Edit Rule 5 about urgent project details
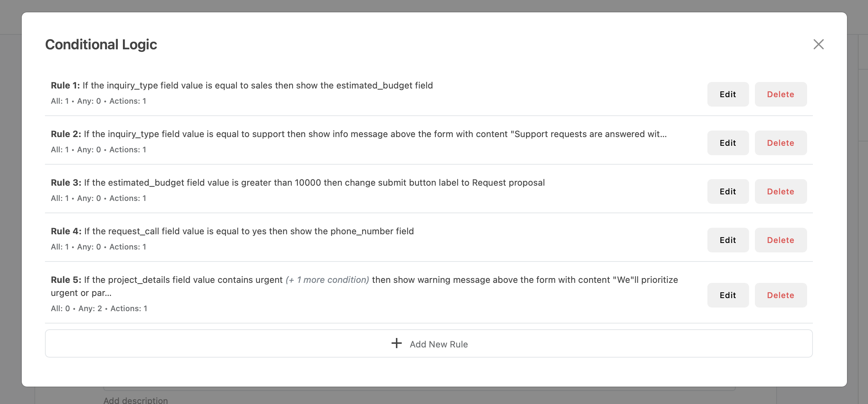 click(x=728, y=295)
